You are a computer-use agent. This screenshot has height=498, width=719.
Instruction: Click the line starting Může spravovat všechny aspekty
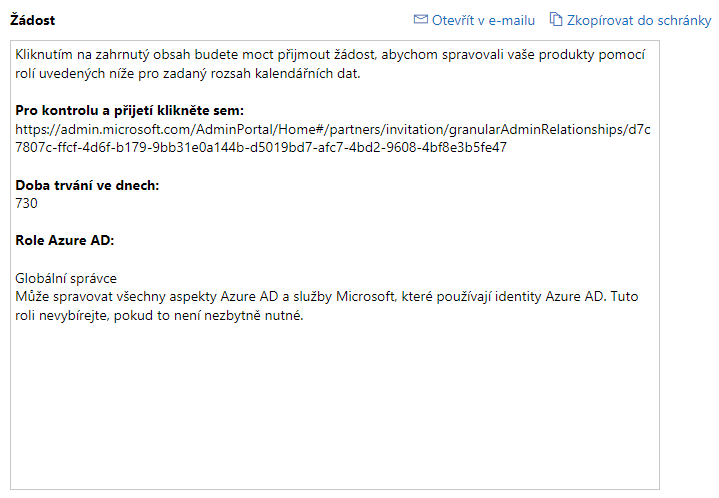click(326, 297)
